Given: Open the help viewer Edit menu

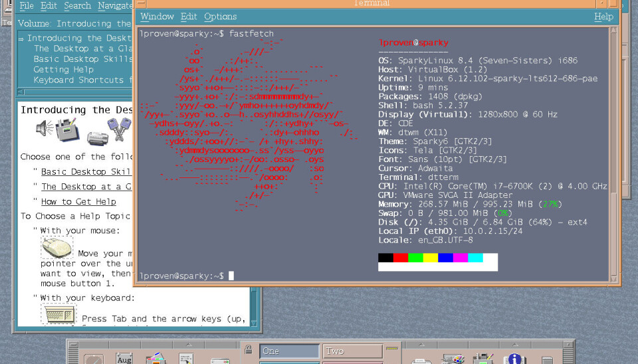Looking at the screenshot, I should click(x=49, y=6).
